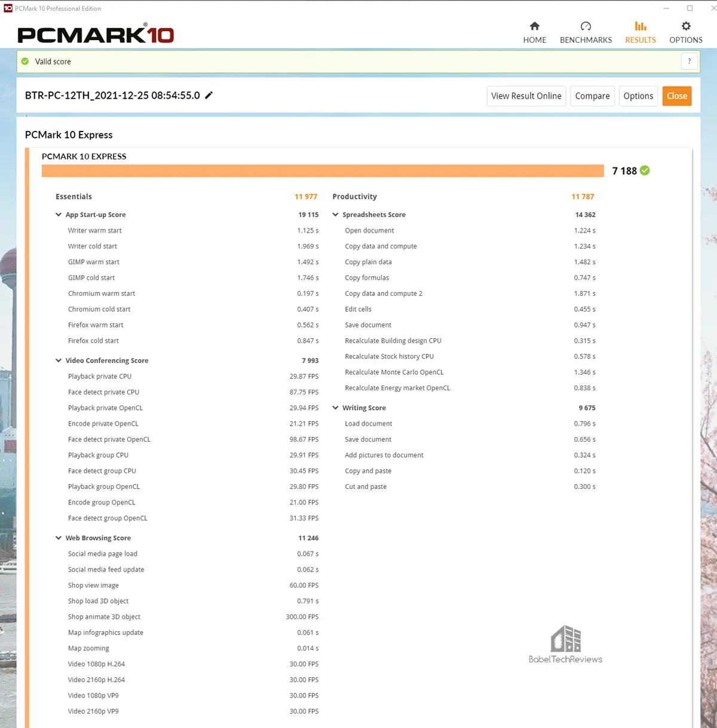
Task: Click Recalculate Energy market OpenCL label
Action: [397, 388]
